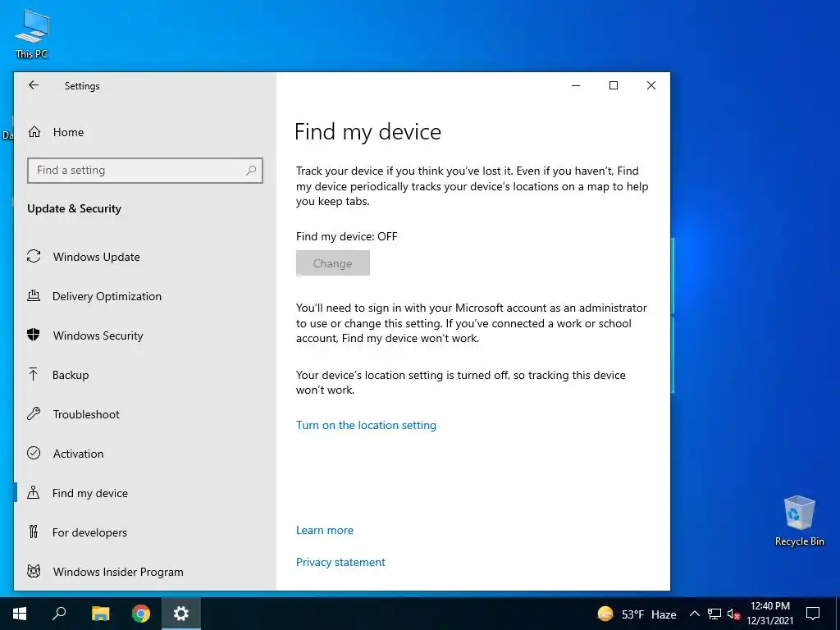Open Troubleshoot settings page
The height and width of the screenshot is (630, 840).
(x=144, y=414)
